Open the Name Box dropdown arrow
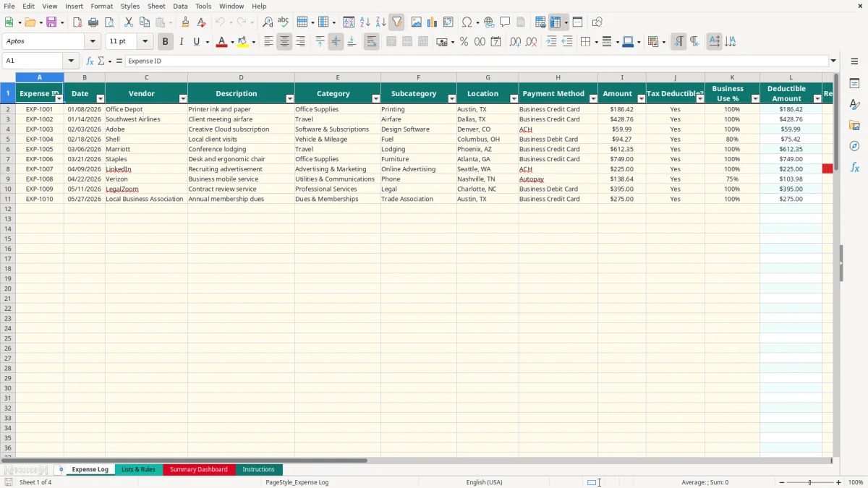 [71, 61]
